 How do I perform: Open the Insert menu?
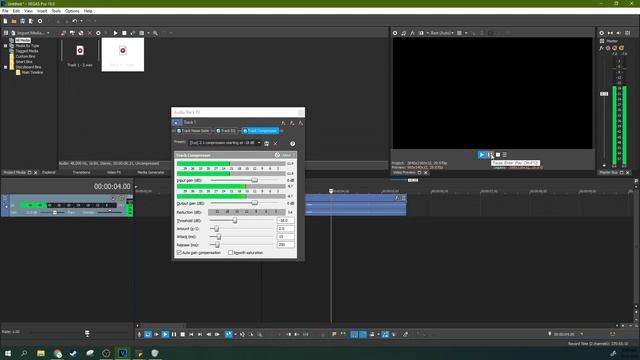[42, 11]
